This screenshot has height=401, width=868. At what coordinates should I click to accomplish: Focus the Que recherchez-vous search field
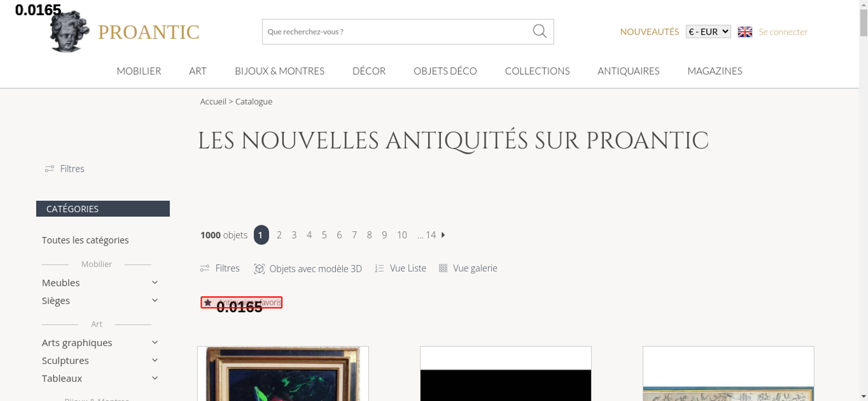[397, 32]
